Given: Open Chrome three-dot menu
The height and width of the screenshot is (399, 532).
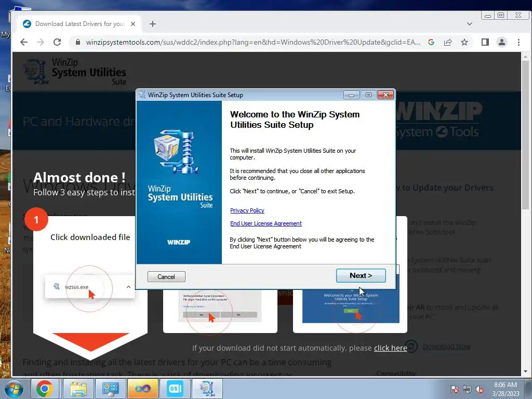Looking at the screenshot, I should coord(518,42).
